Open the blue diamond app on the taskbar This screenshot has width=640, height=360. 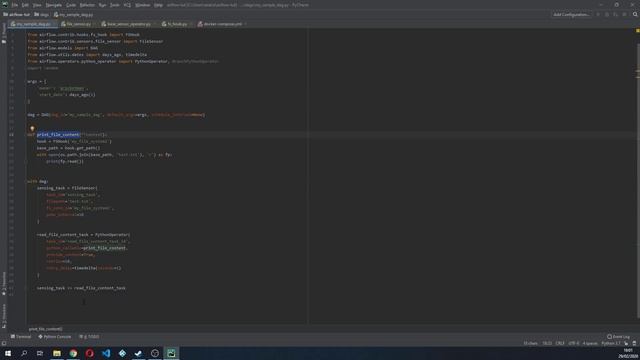click(122, 353)
